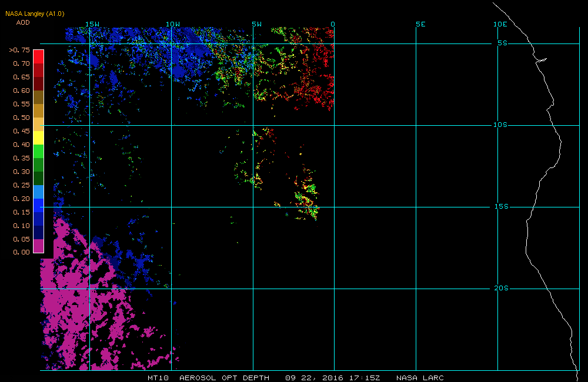Click the 'AEROSOL OPT DEPTH' caption
The height and width of the screenshot is (382, 588).
click(224, 377)
